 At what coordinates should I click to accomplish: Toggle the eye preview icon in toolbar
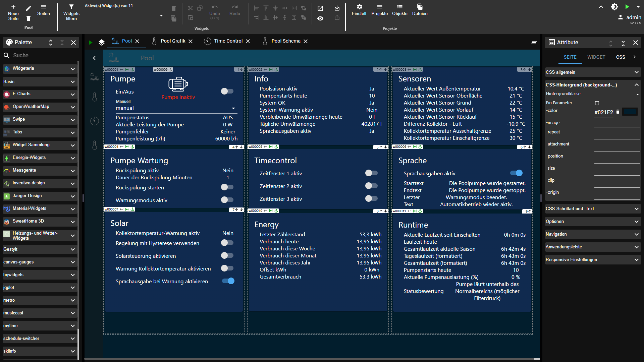click(x=320, y=18)
